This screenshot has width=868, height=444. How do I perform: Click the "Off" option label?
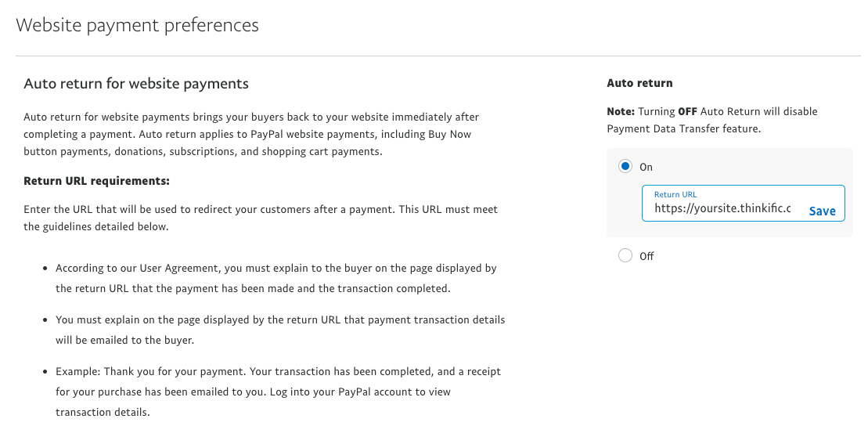coord(646,256)
